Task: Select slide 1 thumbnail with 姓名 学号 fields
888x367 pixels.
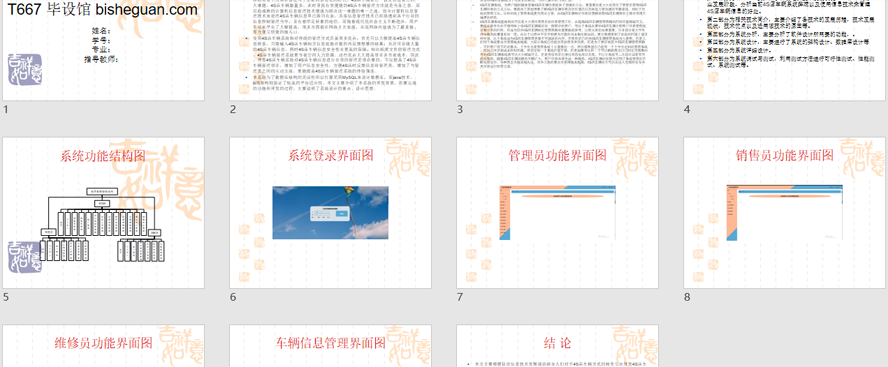Action: click(x=104, y=50)
